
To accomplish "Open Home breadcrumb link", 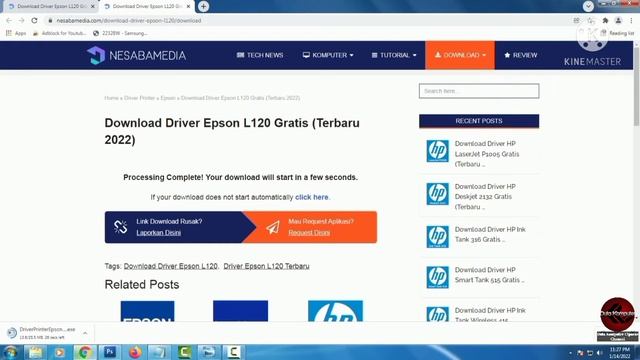I will tap(111, 98).
